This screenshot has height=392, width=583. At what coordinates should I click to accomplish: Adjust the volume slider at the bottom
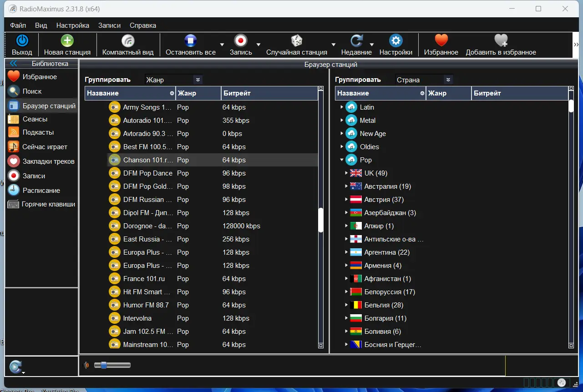[x=112, y=365]
